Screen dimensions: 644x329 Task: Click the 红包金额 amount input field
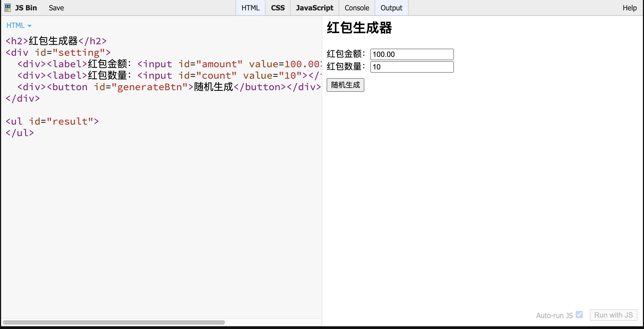click(x=412, y=54)
